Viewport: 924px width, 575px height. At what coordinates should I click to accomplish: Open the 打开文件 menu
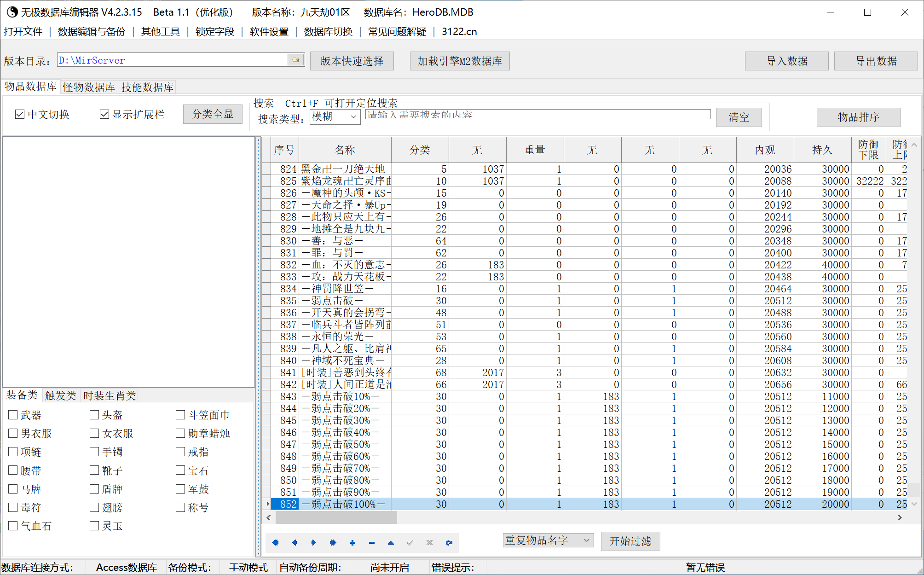click(23, 31)
